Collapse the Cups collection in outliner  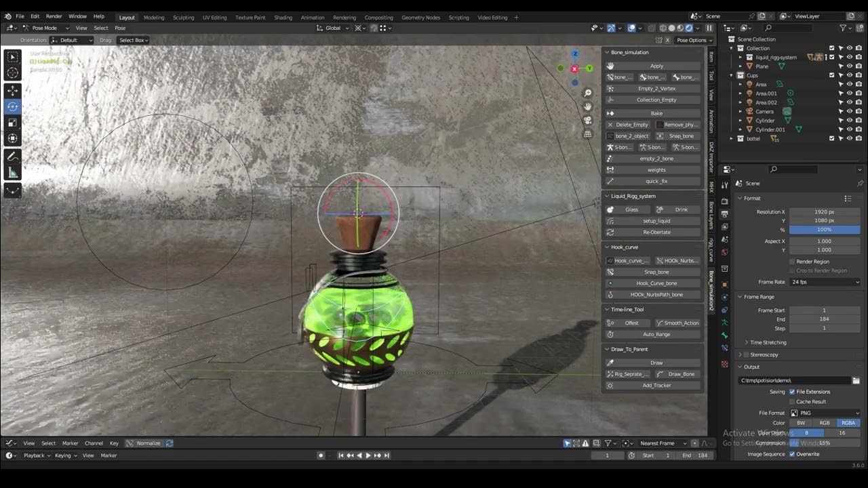click(732, 75)
